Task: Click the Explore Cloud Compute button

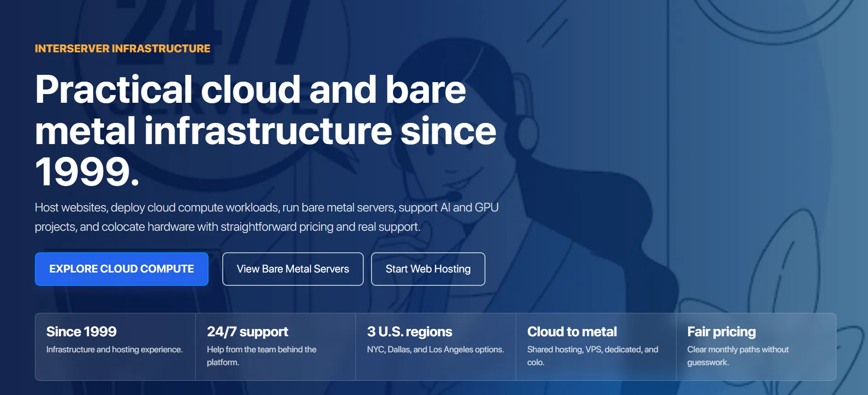Action: point(122,269)
